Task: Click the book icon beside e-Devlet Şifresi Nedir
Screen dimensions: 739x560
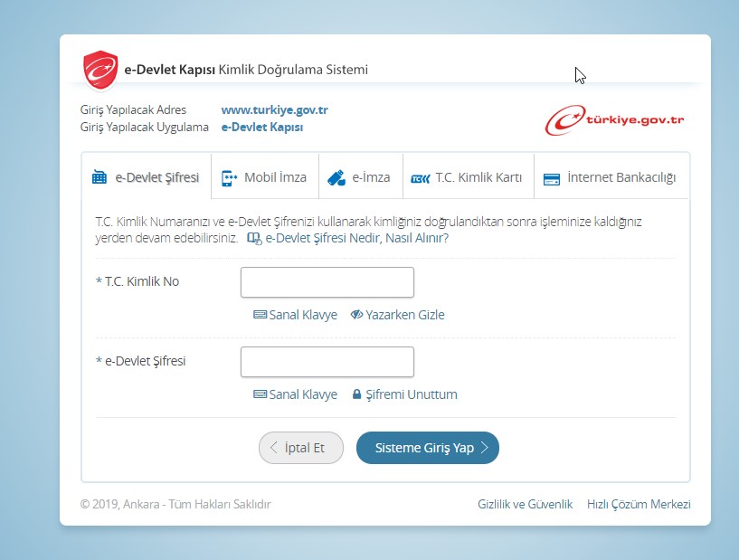Action: pyautogui.click(x=253, y=239)
